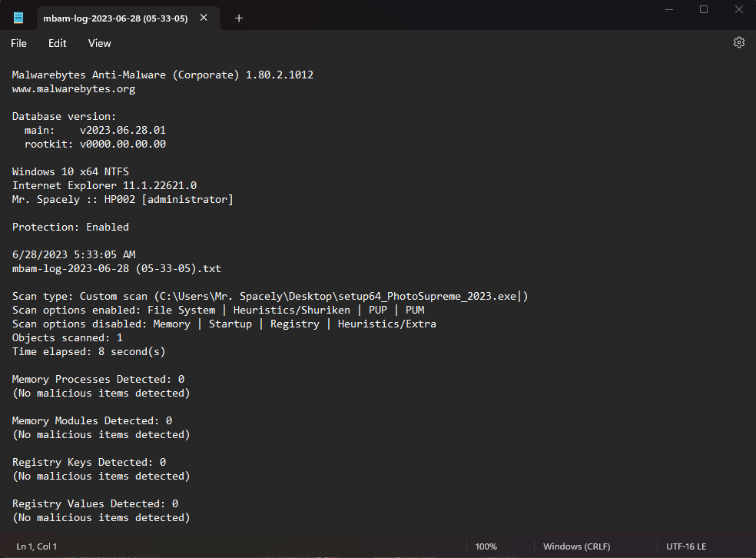
Task: Open the Edit menu
Action: pyautogui.click(x=58, y=43)
